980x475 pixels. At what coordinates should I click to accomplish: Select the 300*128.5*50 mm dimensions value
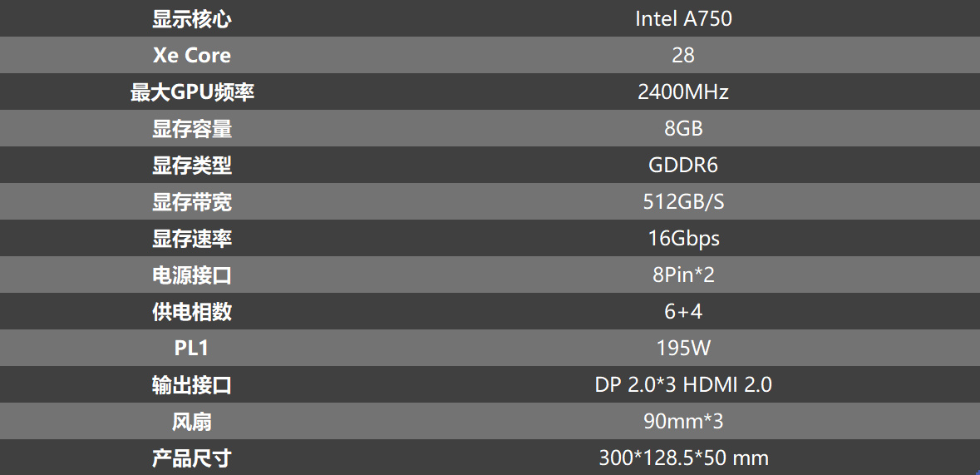point(683,458)
